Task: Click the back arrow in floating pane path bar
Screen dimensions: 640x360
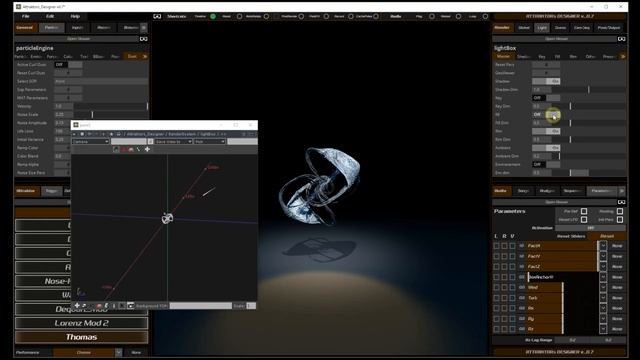Action: (x=74, y=134)
